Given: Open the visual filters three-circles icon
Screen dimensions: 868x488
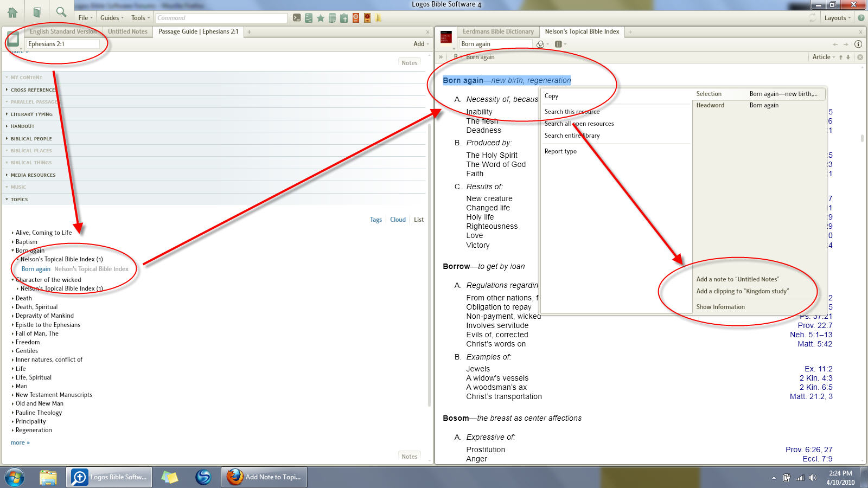Looking at the screenshot, I should [540, 44].
